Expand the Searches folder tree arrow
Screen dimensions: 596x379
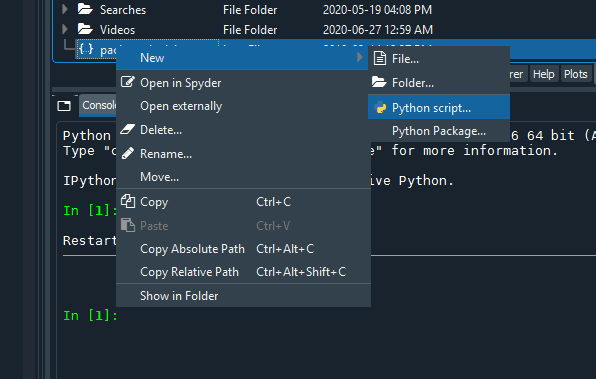65,9
